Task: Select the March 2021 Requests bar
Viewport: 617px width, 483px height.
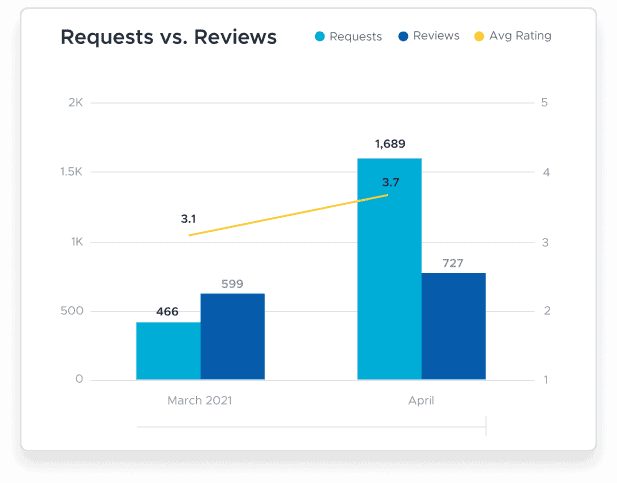Action: 168,351
